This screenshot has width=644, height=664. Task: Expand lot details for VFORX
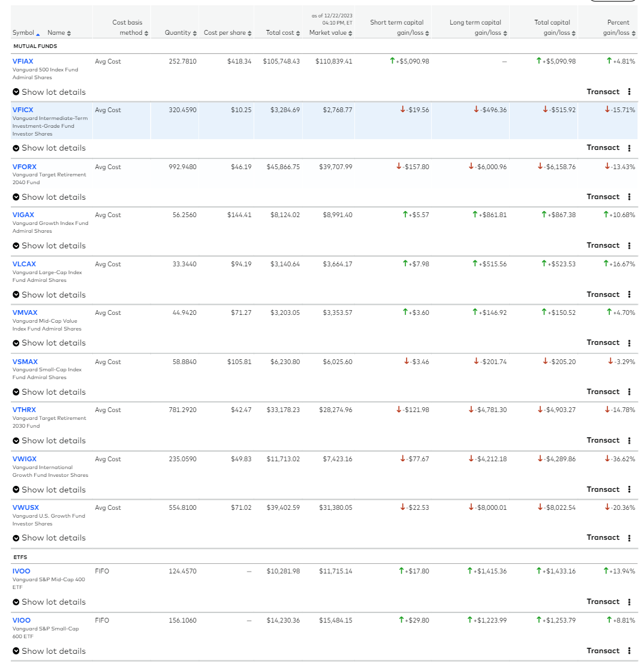(x=49, y=197)
